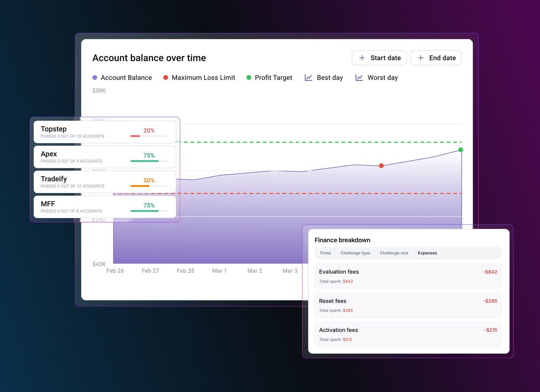Toggle the Maximum Loss Limit legend label
The height and width of the screenshot is (392, 540).
pos(203,78)
